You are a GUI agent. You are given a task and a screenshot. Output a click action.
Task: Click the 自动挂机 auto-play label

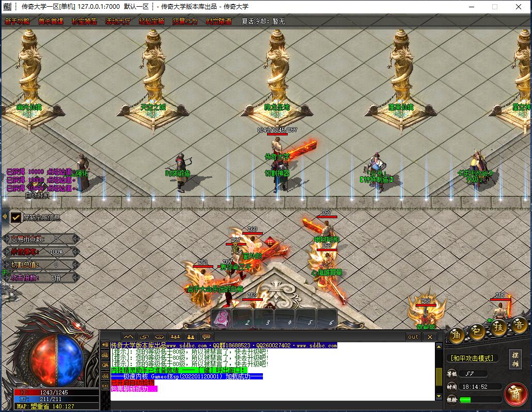coord(37,195)
